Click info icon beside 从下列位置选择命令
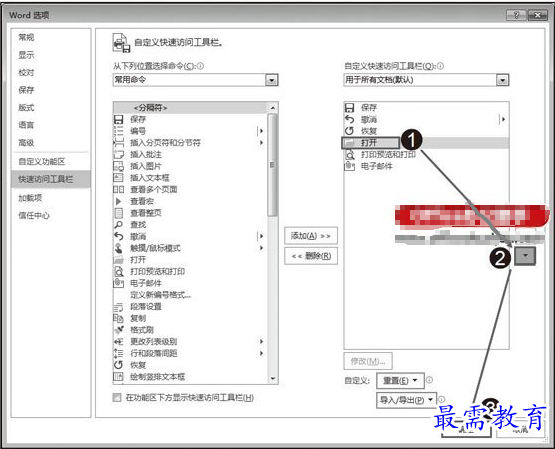The height and width of the screenshot is (449, 555). coord(200,66)
